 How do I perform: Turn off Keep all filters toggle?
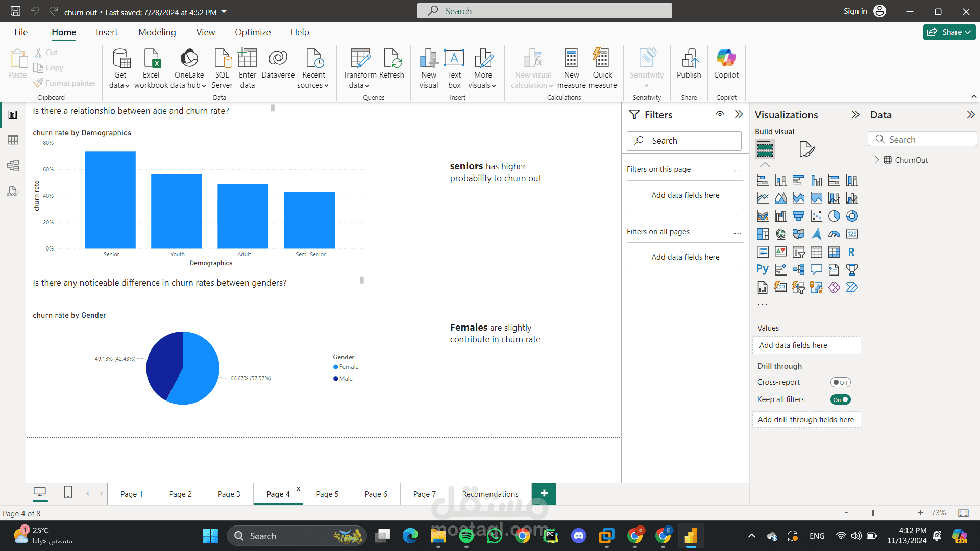pos(840,399)
